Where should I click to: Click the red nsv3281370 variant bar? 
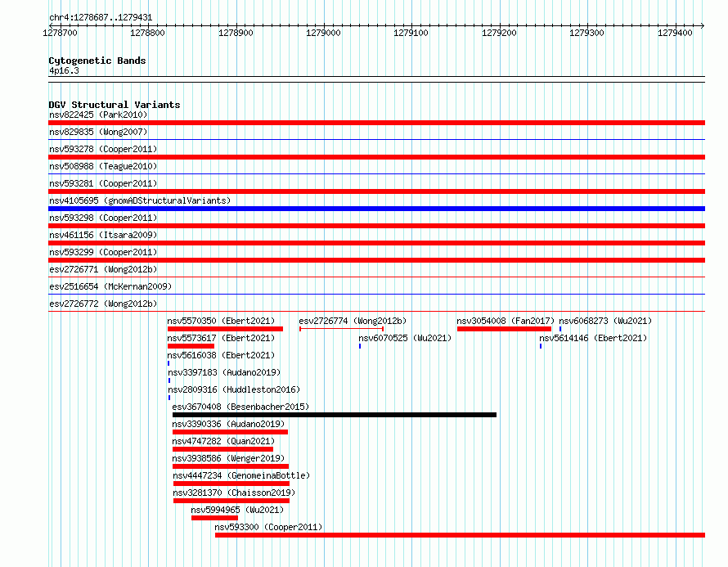pyautogui.click(x=231, y=501)
